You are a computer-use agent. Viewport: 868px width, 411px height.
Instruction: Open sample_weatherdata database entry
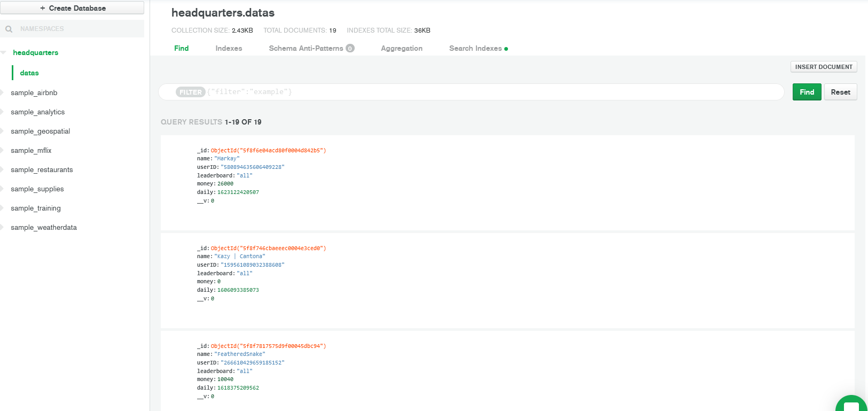coord(44,227)
